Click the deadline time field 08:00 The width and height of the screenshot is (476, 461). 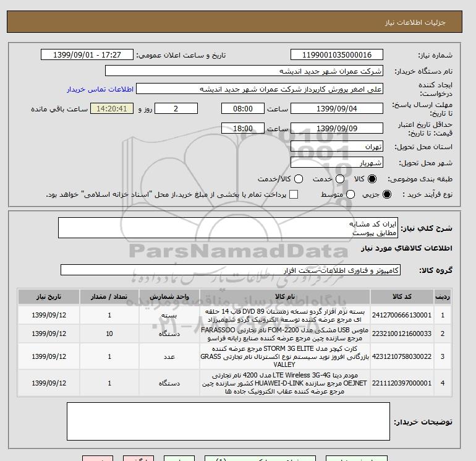coord(243,108)
